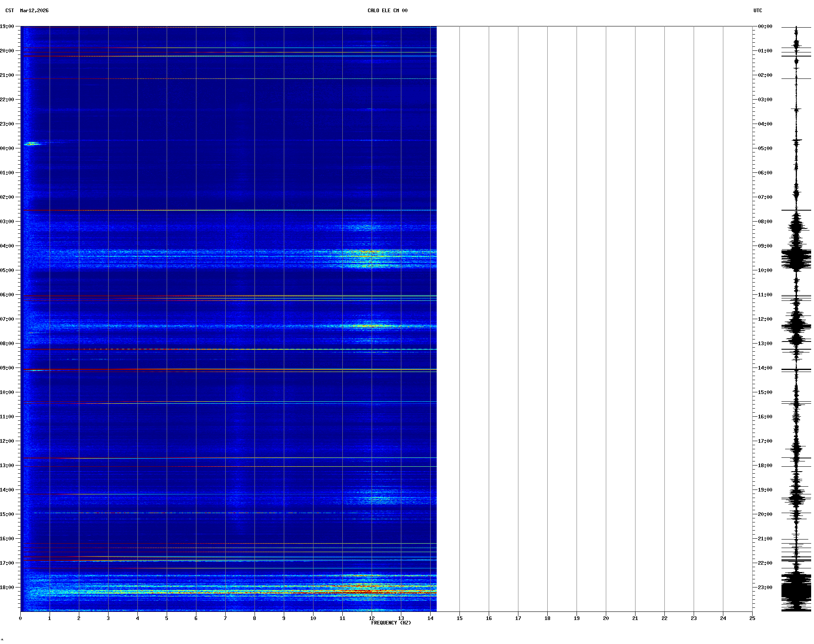This screenshot has height=644, width=814.
Task: Click the FREQUENCY (HZ) axis label
Action: (391, 623)
